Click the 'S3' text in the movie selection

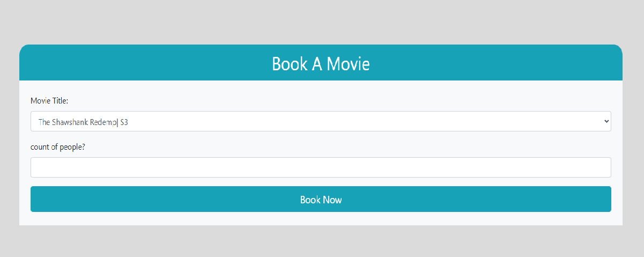124,122
